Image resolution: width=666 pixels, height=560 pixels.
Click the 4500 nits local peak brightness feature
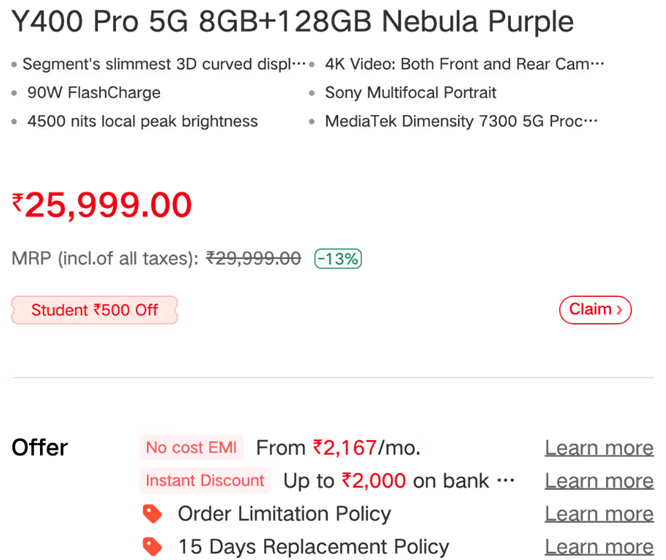(x=142, y=121)
